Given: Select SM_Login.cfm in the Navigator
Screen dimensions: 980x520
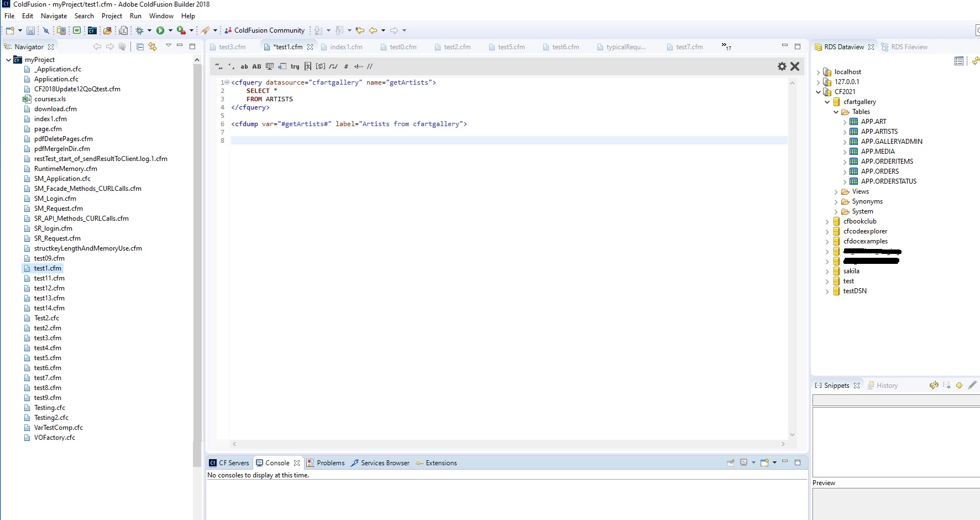Looking at the screenshot, I should 55,199.
